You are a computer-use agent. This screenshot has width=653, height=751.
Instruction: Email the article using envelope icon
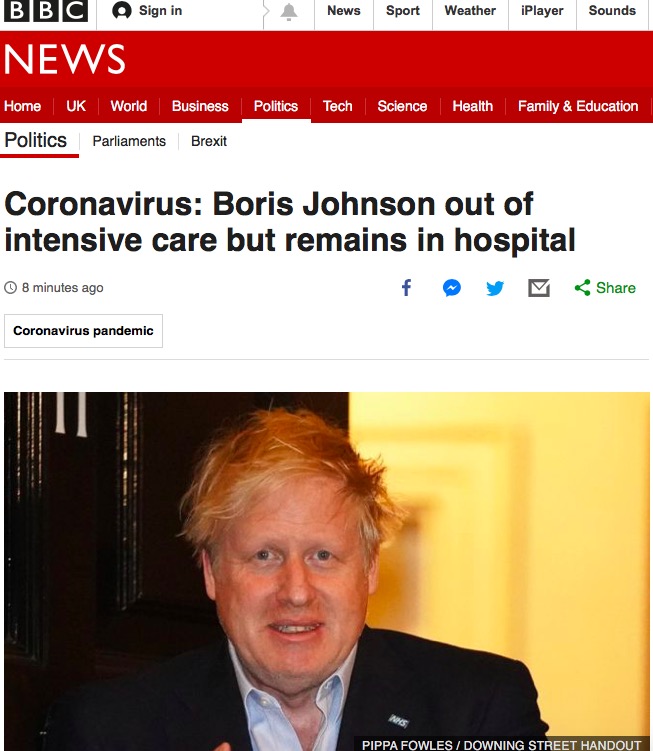[539, 288]
